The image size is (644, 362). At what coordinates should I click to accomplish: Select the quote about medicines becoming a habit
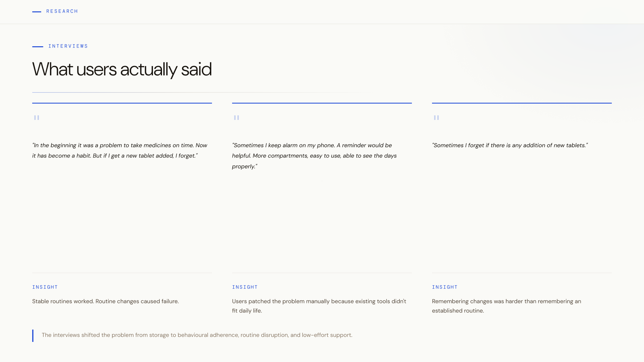click(120, 150)
